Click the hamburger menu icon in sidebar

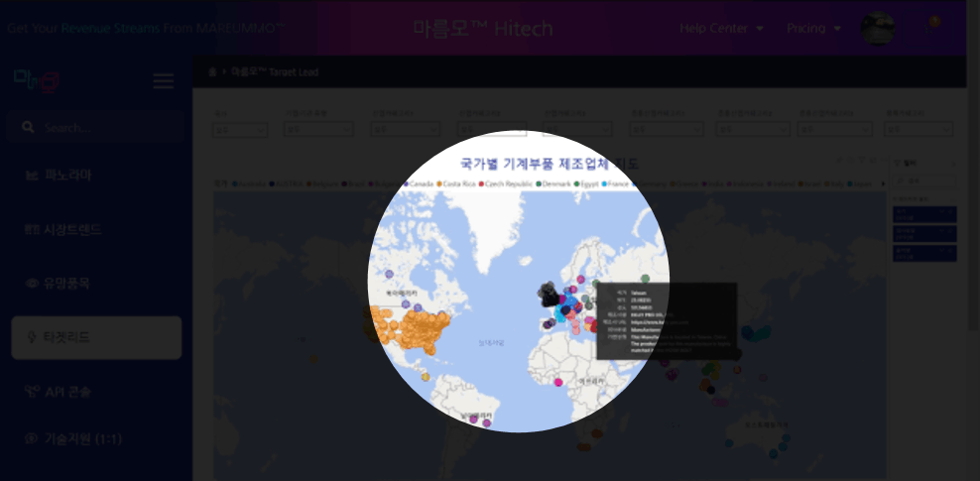coord(164,81)
